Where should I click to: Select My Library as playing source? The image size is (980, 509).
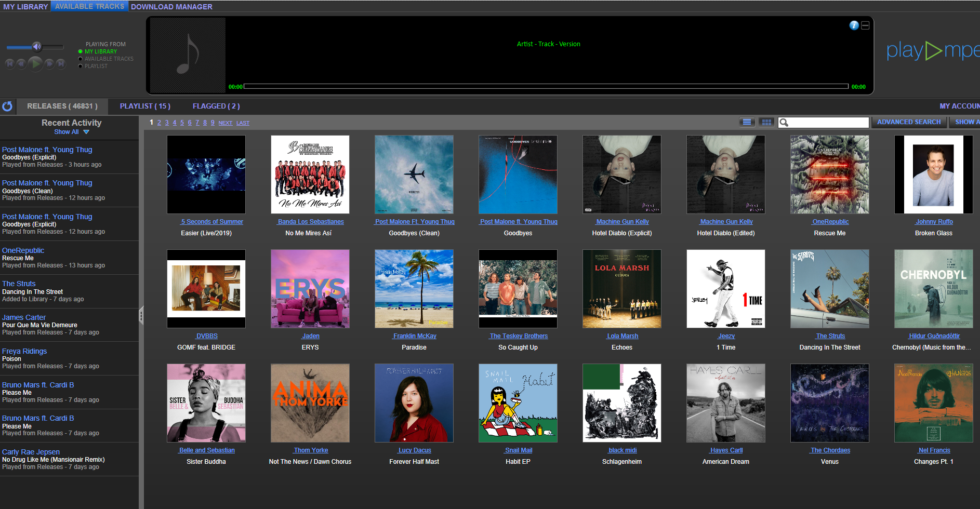pyautogui.click(x=98, y=51)
